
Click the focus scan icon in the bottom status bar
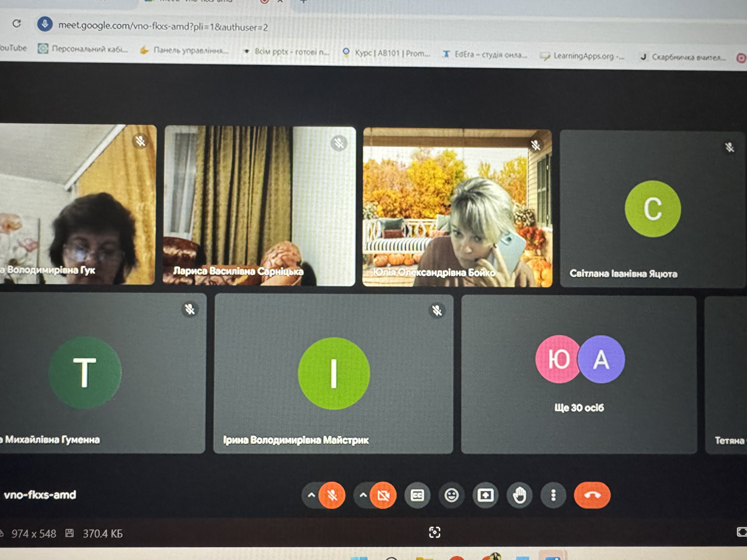point(434,532)
